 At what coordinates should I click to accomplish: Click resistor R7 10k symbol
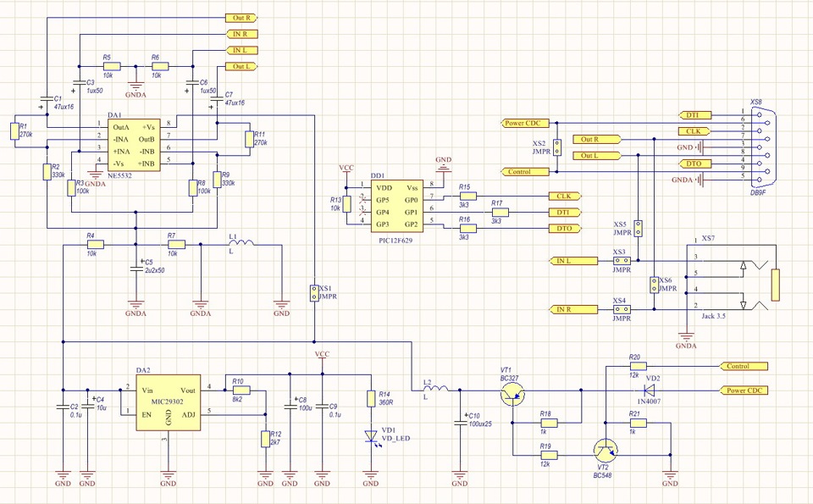(176, 244)
